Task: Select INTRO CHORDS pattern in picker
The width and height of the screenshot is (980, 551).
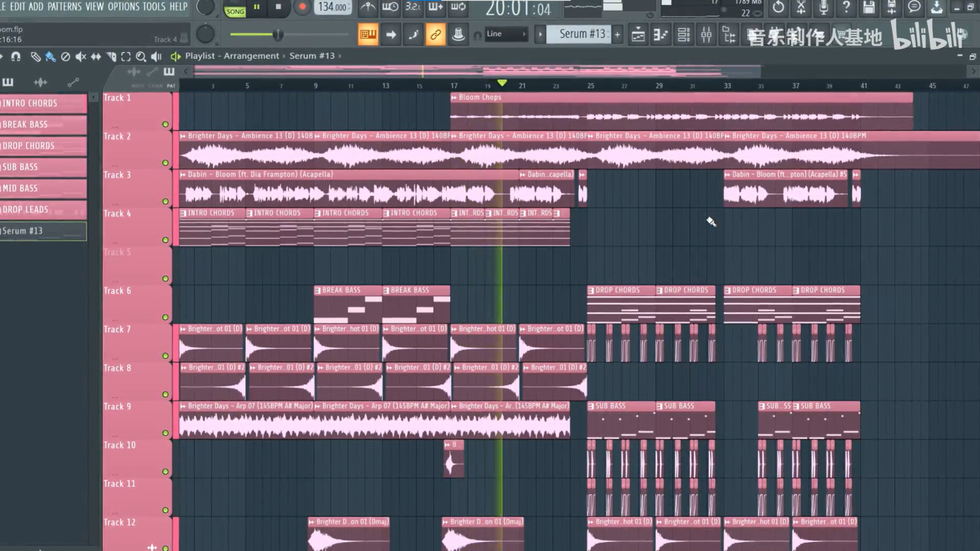Action: pyautogui.click(x=43, y=104)
